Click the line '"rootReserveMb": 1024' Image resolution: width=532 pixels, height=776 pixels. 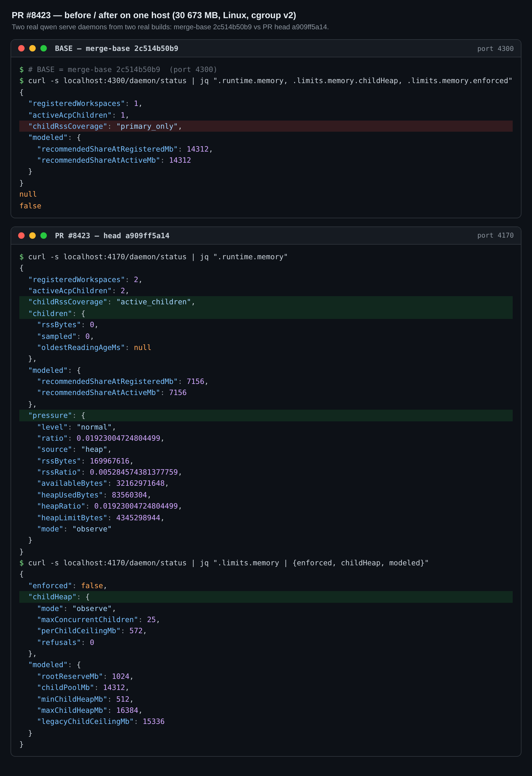pos(85,677)
